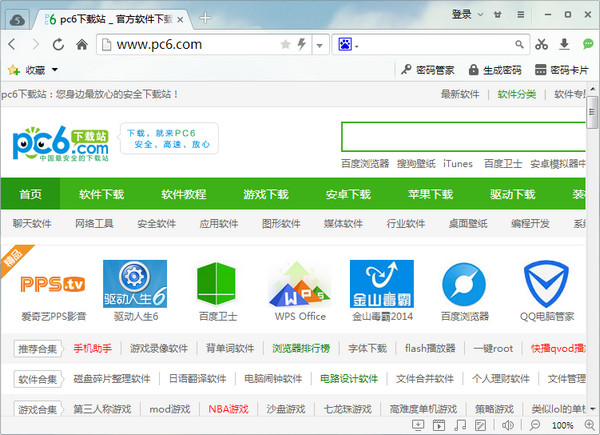This screenshot has height=435, width=600.
Task: Toggle speed mode lightning icon in address bar
Action: point(302,44)
